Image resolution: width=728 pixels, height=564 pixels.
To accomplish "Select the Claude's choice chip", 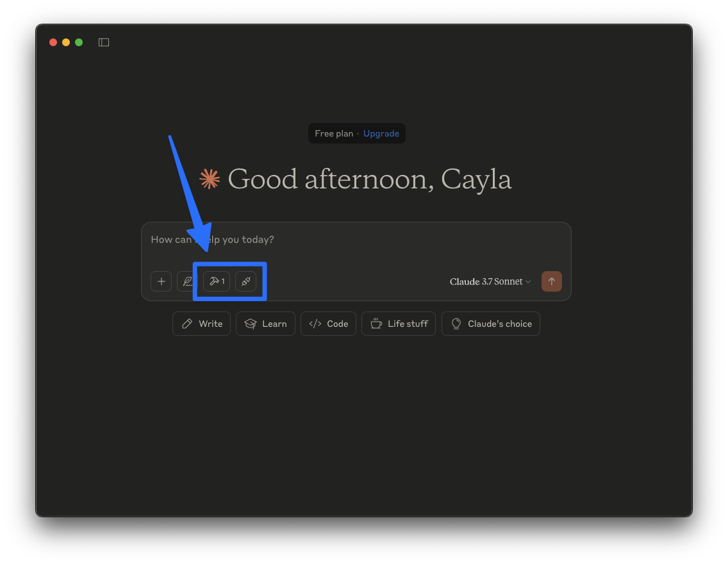I will pyautogui.click(x=491, y=324).
